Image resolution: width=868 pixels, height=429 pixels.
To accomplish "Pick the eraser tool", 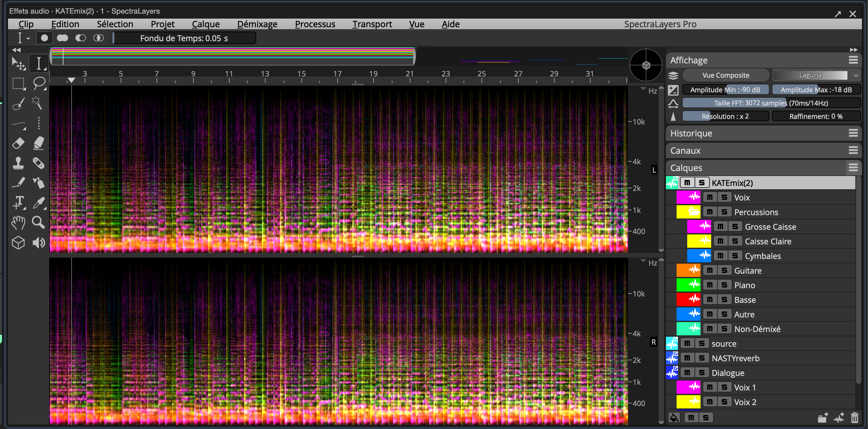I will point(18,143).
